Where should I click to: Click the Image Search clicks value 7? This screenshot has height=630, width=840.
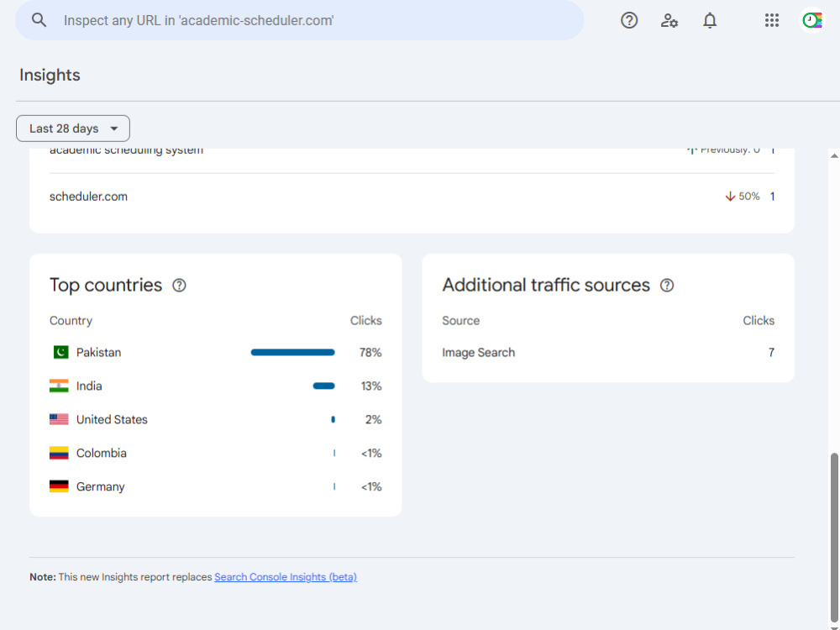click(x=771, y=353)
